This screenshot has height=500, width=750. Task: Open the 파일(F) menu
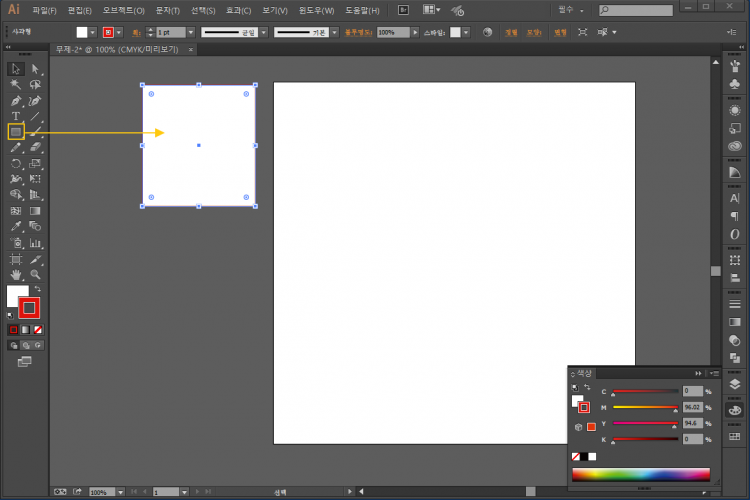pyautogui.click(x=45, y=10)
